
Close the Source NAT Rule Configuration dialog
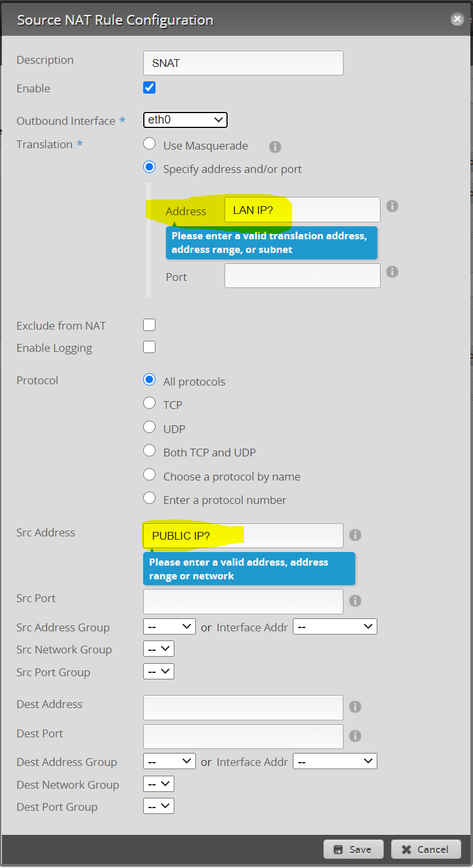pos(457,20)
